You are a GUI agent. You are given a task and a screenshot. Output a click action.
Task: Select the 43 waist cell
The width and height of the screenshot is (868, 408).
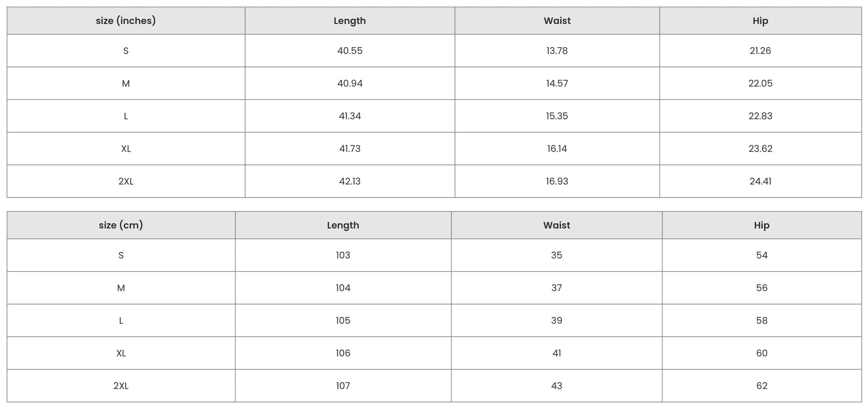[556, 386]
